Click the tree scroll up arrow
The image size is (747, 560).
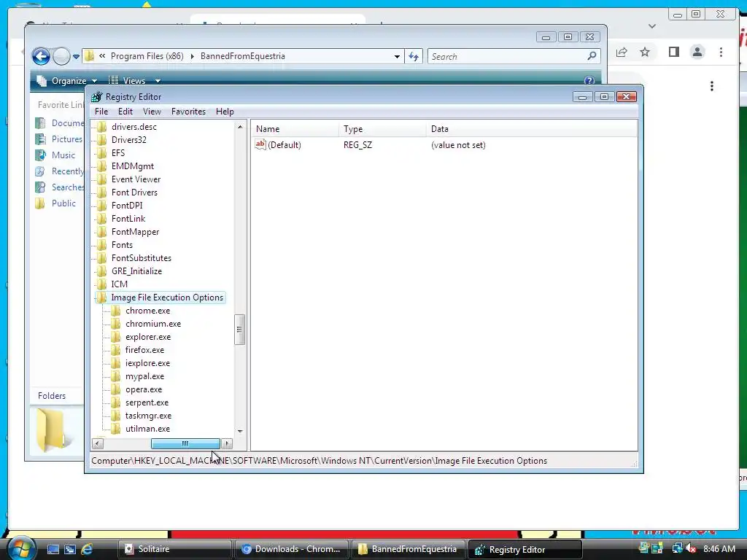coord(240,127)
